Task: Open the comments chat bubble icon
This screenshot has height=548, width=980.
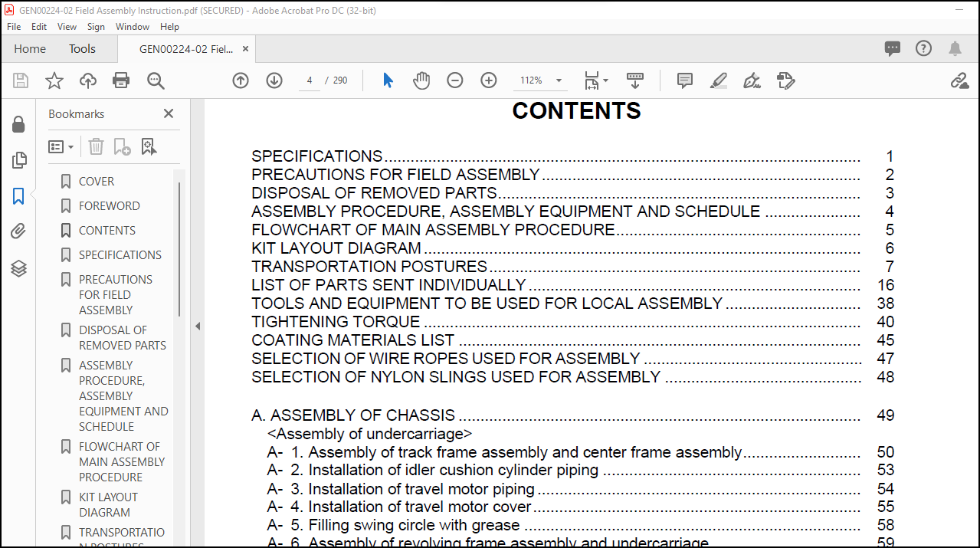Action: [893, 48]
